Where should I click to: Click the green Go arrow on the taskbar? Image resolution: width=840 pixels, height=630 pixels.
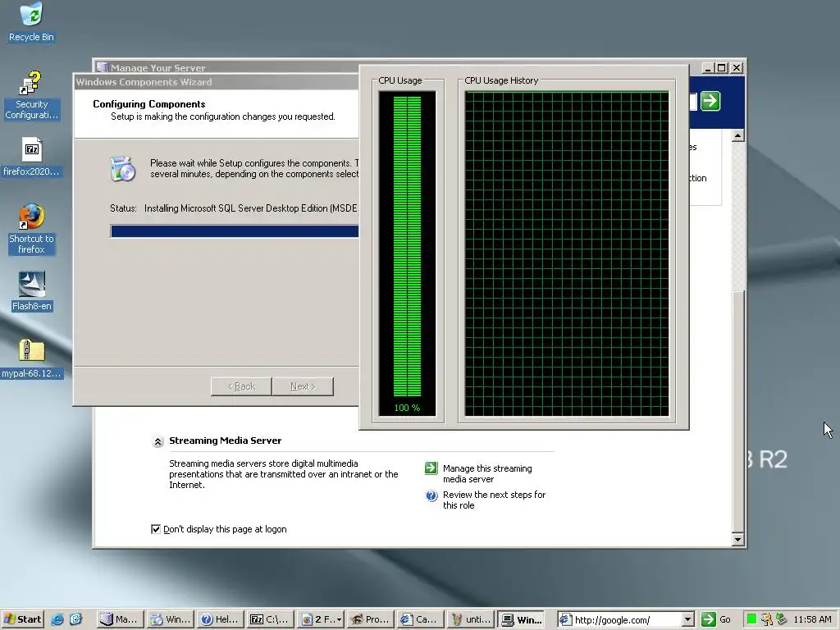coord(708,619)
